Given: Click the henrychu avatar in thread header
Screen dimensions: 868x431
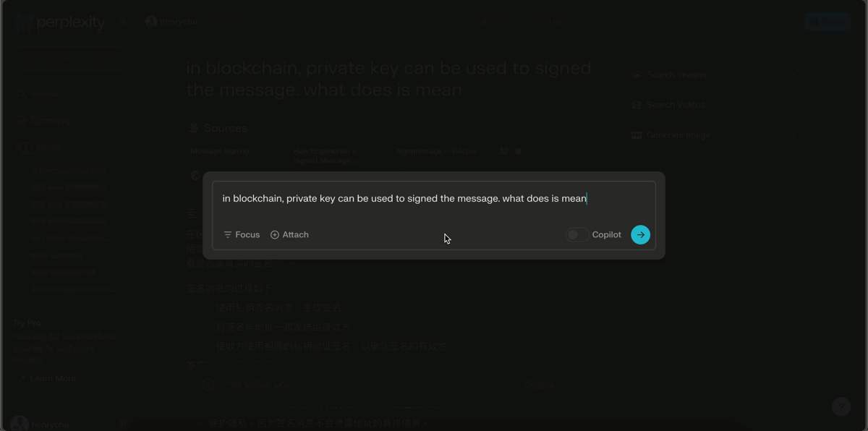Looking at the screenshot, I should (x=151, y=22).
